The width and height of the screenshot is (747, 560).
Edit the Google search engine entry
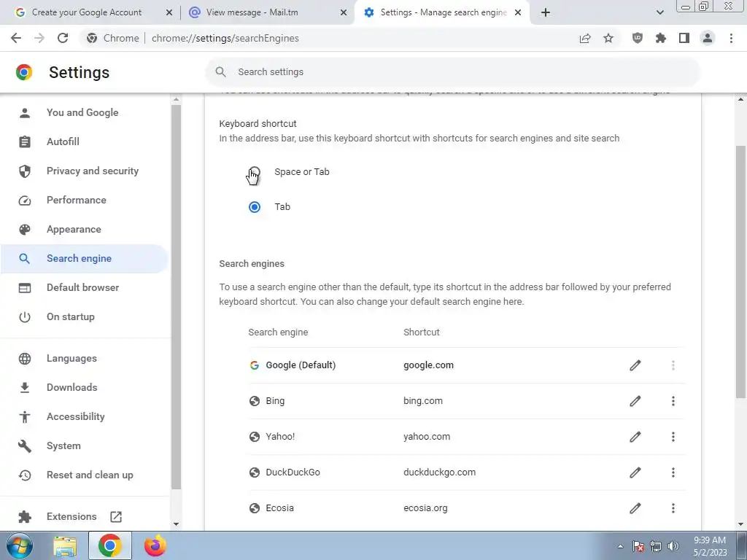(635, 365)
